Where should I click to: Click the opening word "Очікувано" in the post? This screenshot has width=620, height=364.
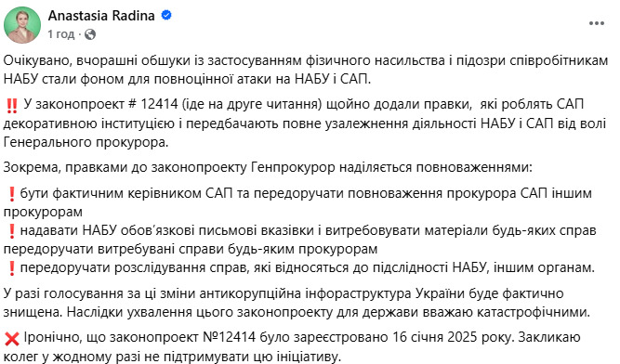36,60
